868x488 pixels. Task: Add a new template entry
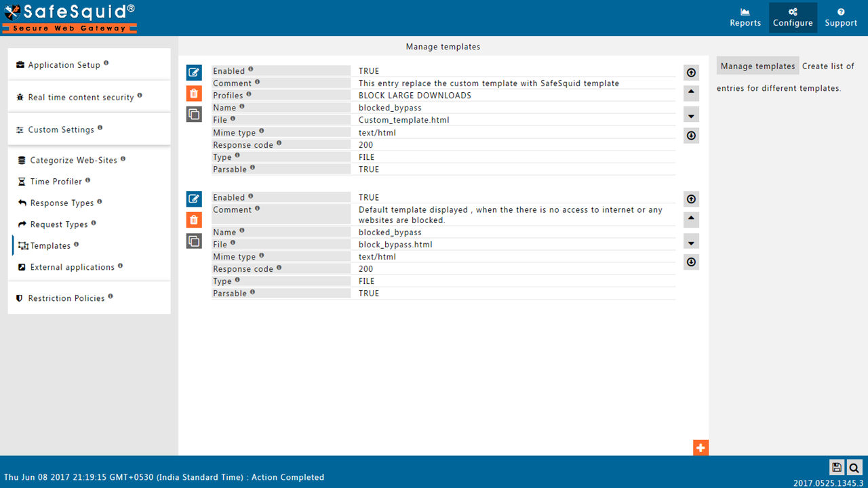pos(701,448)
